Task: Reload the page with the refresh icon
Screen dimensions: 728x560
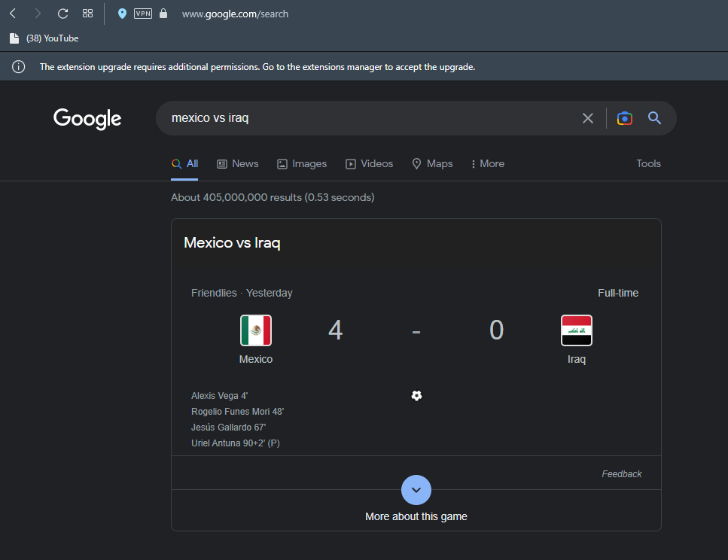Action: (62, 14)
